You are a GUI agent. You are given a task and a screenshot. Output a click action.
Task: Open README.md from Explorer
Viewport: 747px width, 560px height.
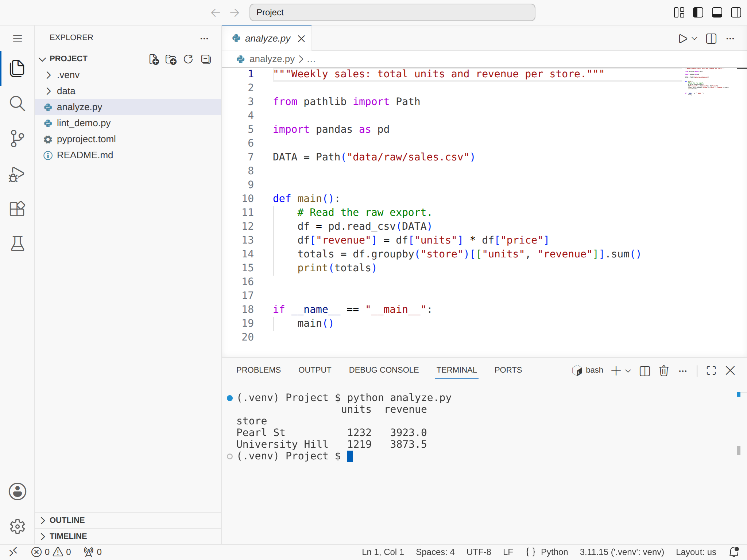(x=128, y=155)
